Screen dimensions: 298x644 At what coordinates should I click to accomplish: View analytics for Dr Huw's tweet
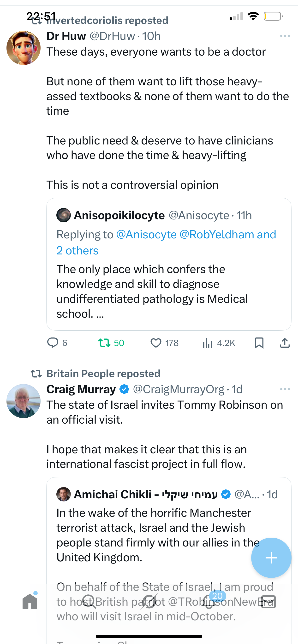[x=208, y=343]
